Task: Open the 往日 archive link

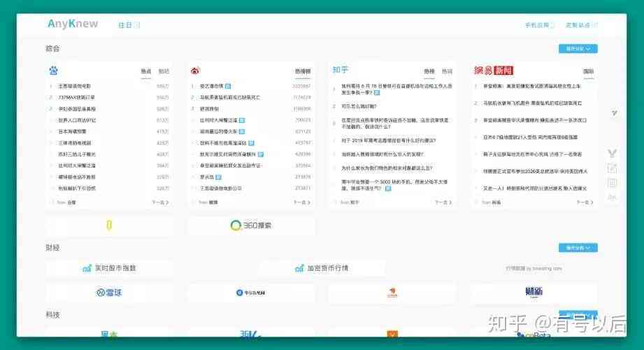Action: tap(129, 25)
